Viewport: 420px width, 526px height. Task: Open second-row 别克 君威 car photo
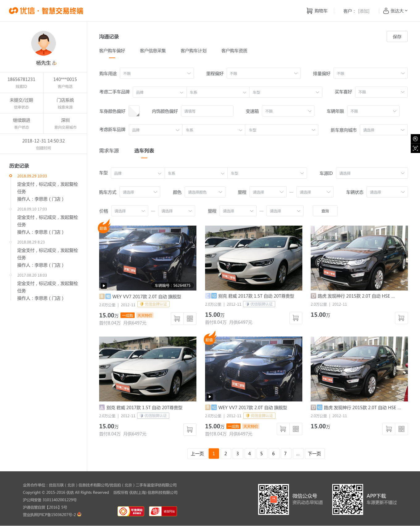point(148,369)
